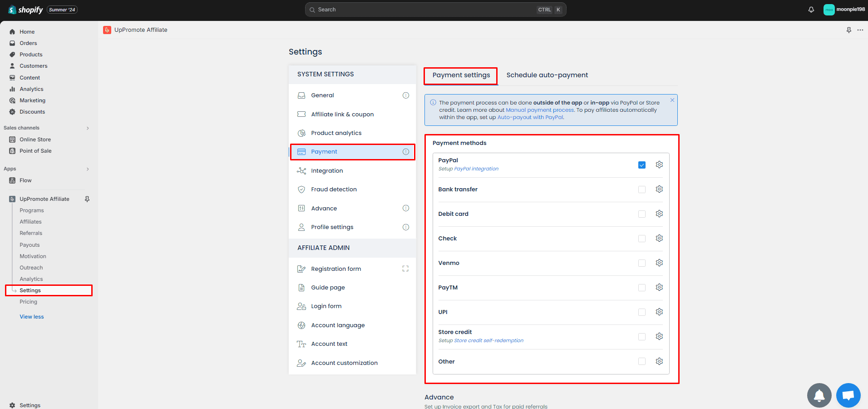This screenshot has width=868, height=409.
Task: Expand the Sales channels section
Action: point(88,128)
